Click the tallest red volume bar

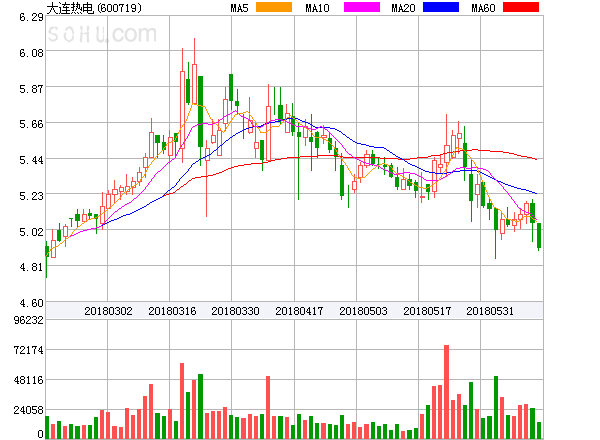[446, 392]
